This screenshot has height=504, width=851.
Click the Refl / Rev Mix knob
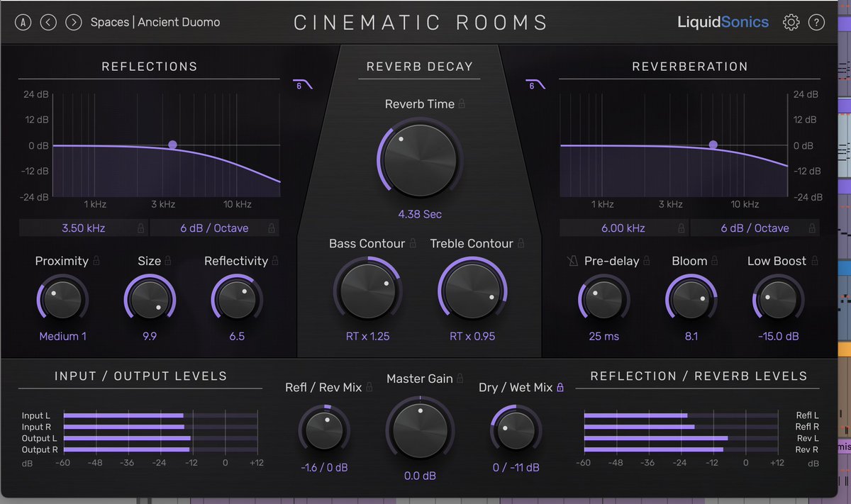point(324,430)
